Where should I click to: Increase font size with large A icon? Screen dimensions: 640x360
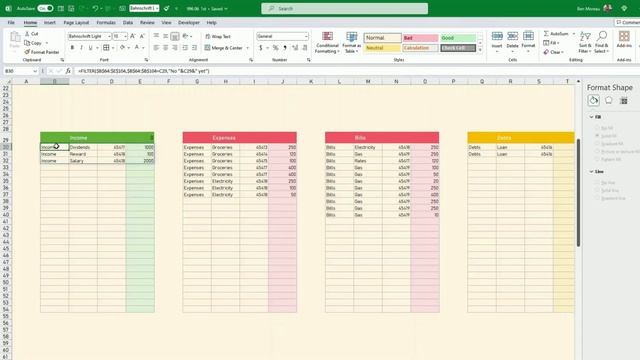pyautogui.click(x=133, y=36)
